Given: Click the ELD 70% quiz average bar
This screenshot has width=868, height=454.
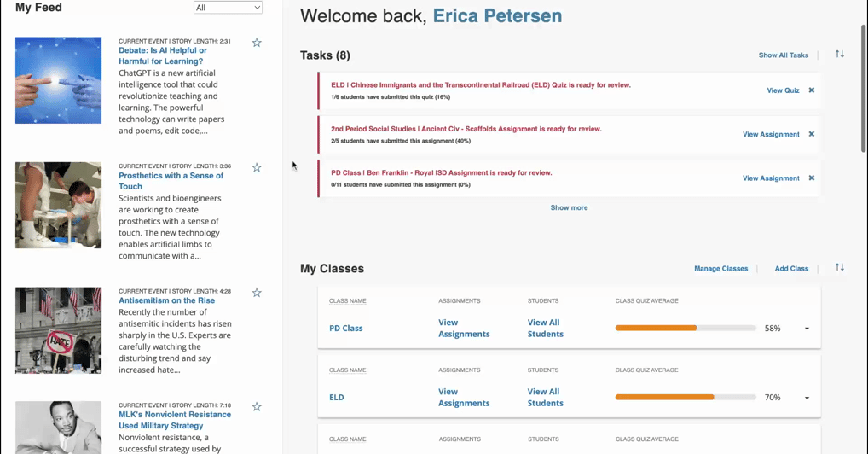Looking at the screenshot, I should [x=686, y=398].
